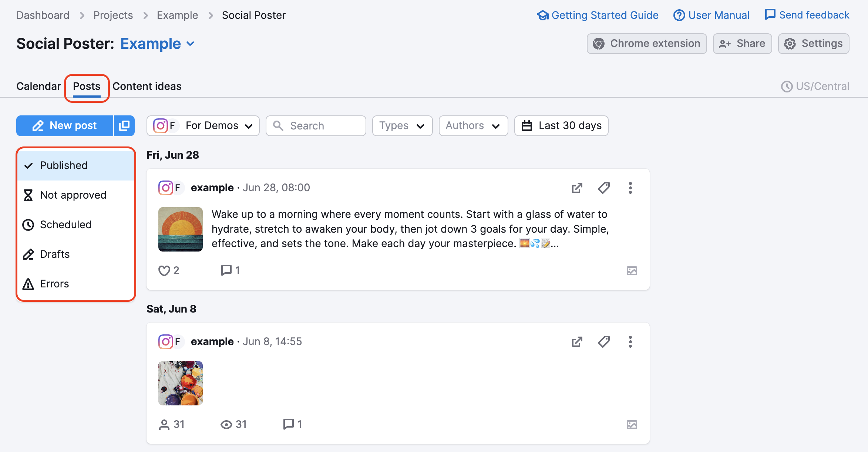This screenshot has width=868, height=452.
Task: Switch to the Calendar tab
Action: 38,86
